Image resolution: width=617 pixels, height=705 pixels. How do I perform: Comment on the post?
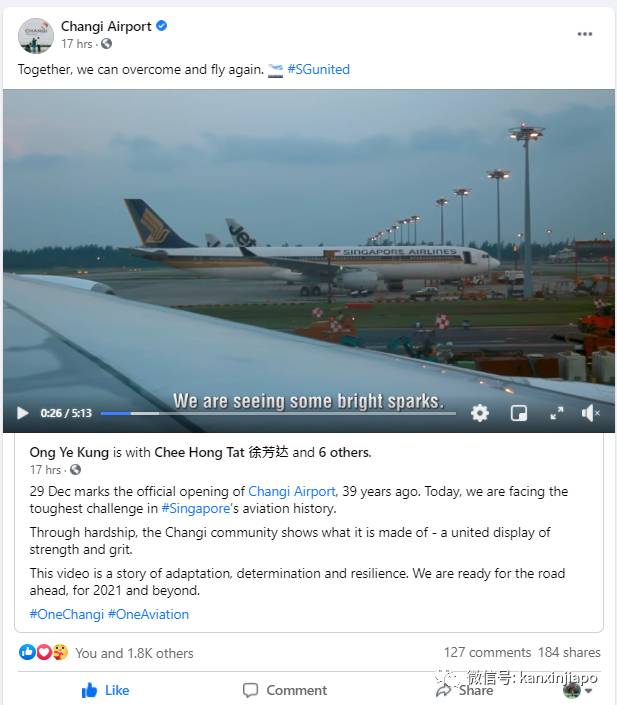[x=285, y=690]
